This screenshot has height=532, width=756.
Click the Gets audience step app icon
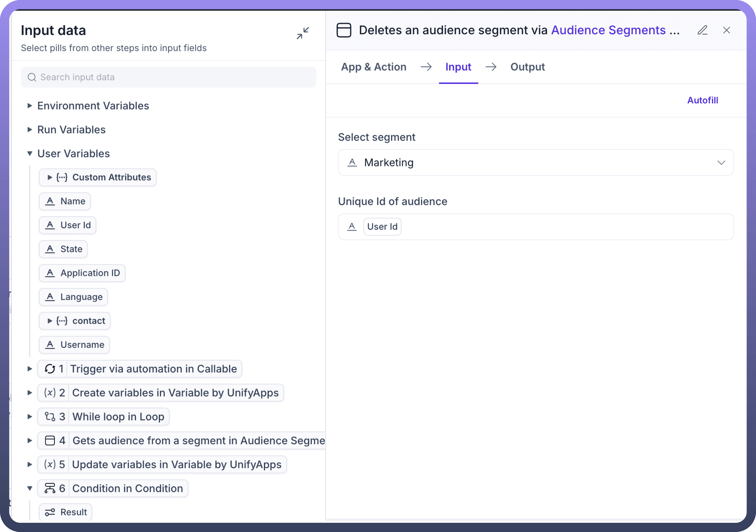click(50, 441)
